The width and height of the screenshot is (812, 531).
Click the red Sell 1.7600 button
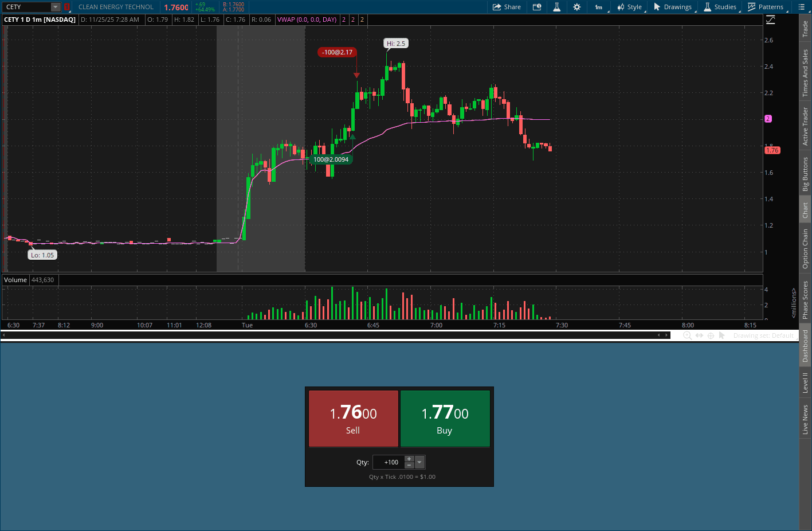353,419
